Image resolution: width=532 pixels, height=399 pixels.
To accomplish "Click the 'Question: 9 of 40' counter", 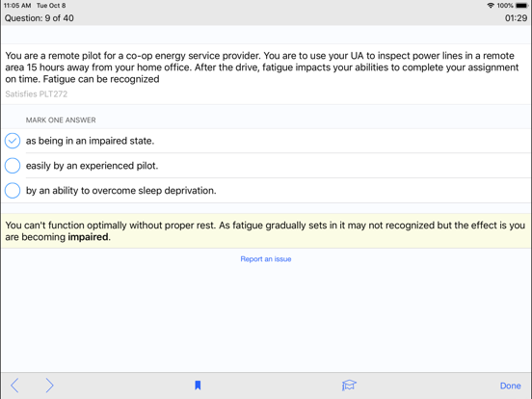I will tap(39, 18).
